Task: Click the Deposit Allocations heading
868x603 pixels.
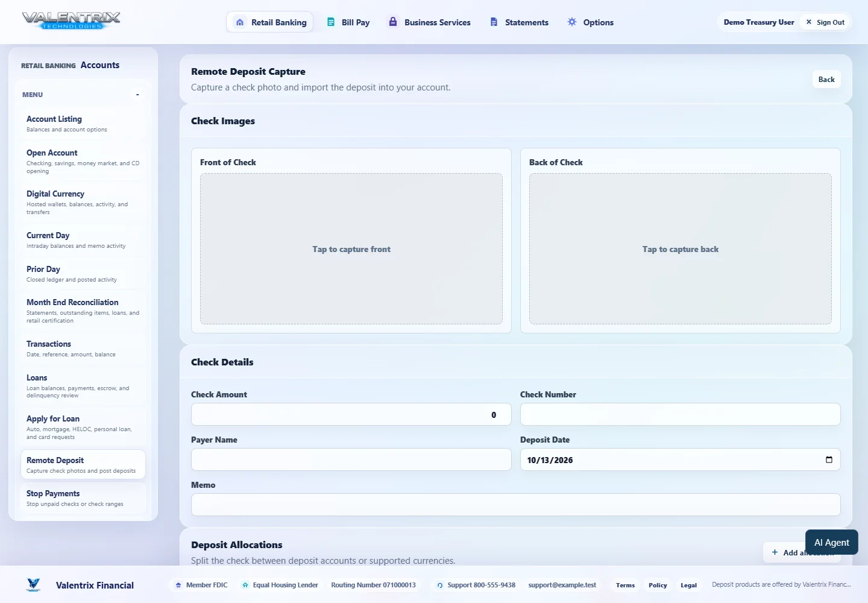Action: click(x=237, y=545)
